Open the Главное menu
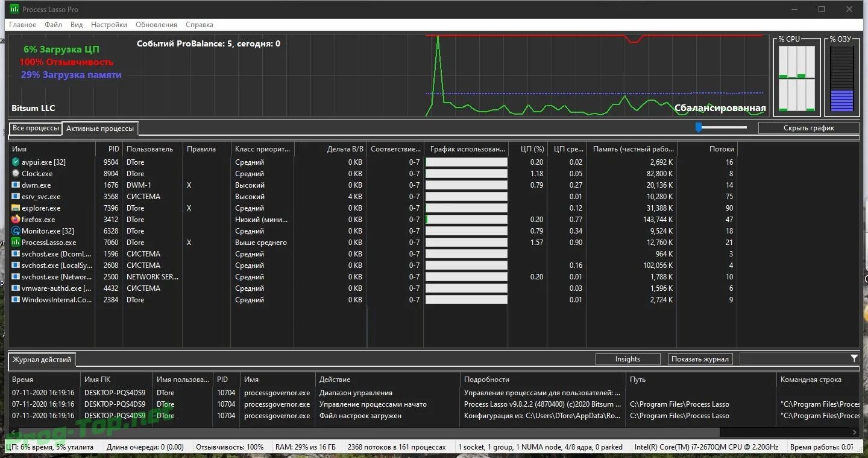This screenshot has width=868, height=458. pyautogui.click(x=22, y=25)
